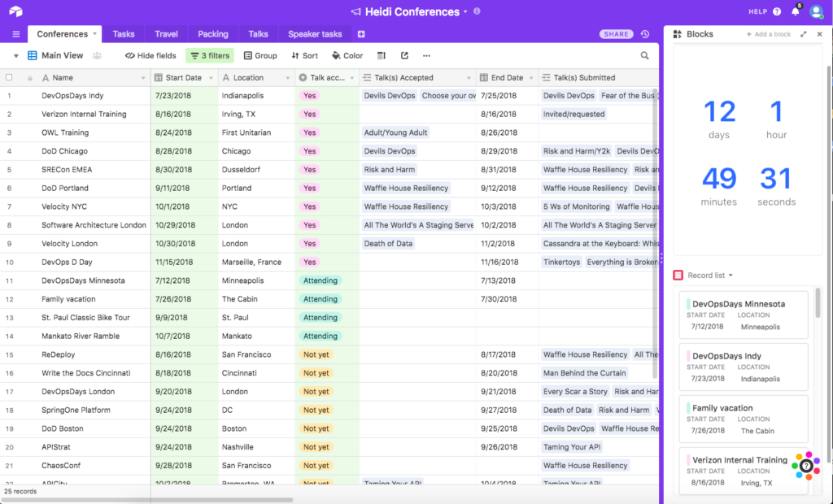The image size is (833, 504).
Task: Open the notifications bell
Action: pyautogui.click(x=796, y=11)
